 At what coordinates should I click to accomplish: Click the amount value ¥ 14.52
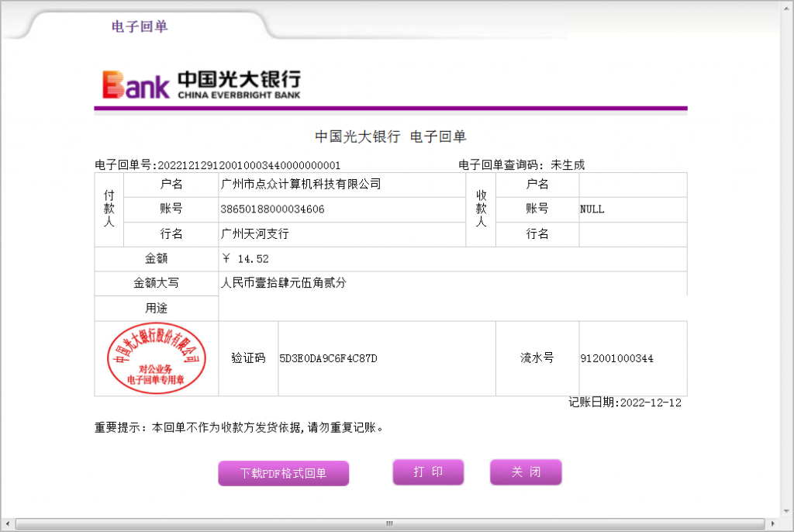point(245,259)
